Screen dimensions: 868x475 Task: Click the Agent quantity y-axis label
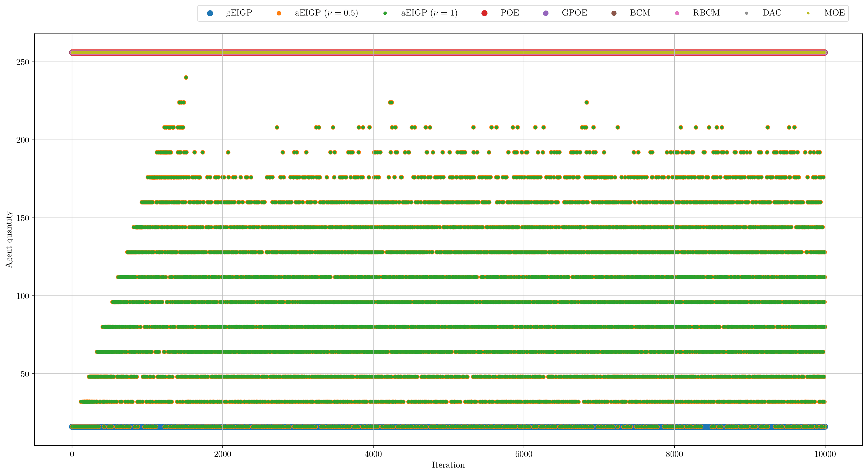tap(9, 240)
